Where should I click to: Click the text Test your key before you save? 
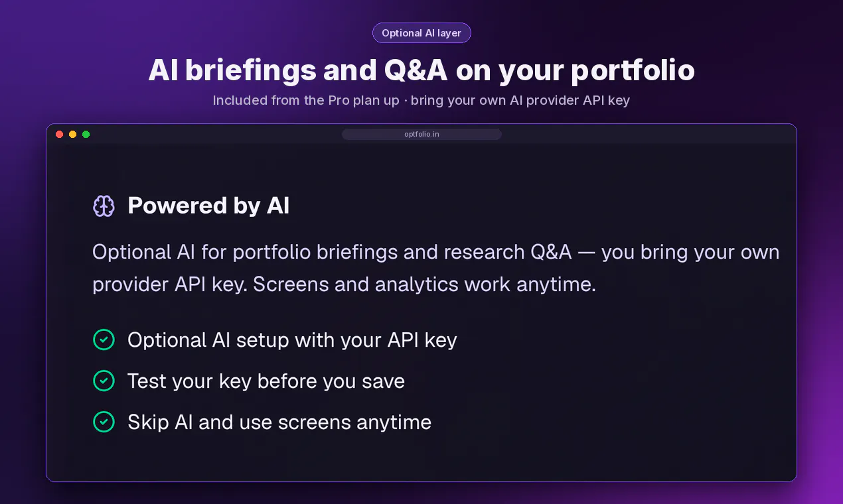266,381
